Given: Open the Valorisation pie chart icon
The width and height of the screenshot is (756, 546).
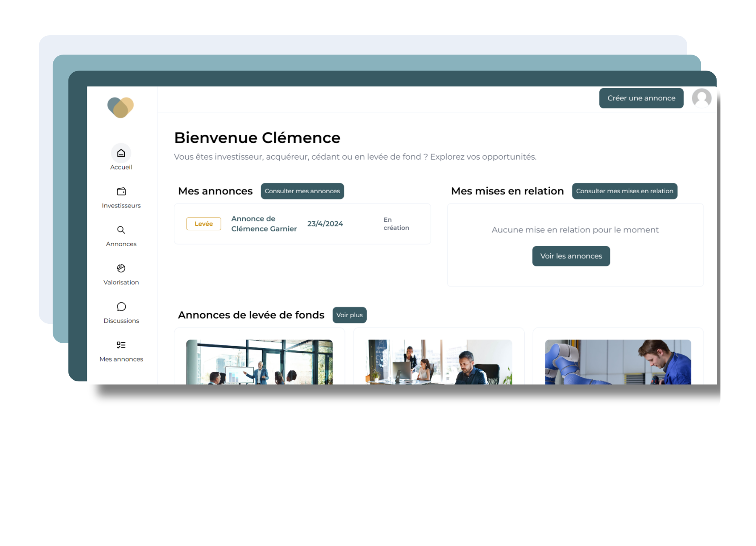Looking at the screenshot, I should coord(121,268).
